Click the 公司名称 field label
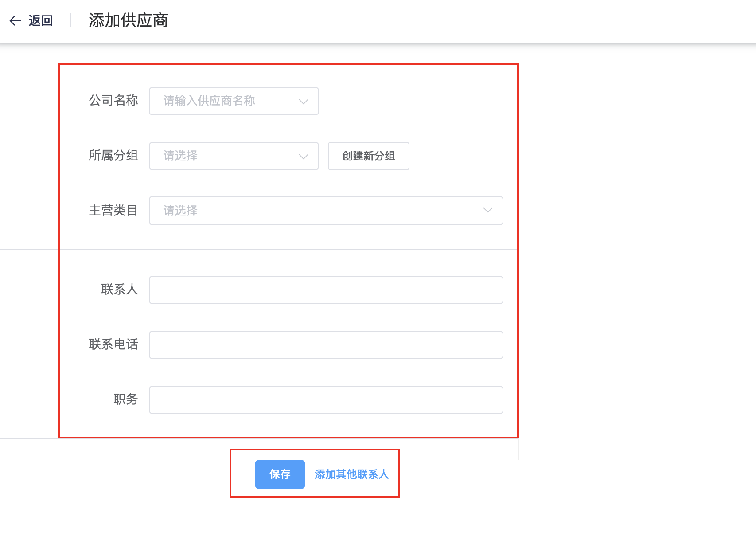The width and height of the screenshot is (756, 548). [x=113, y=101]
